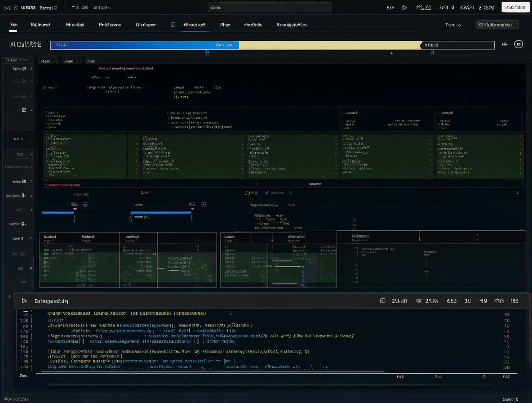532x403 pixels.
Task: Click the blue marker beneath the progress bar
Action: [207, 53]
